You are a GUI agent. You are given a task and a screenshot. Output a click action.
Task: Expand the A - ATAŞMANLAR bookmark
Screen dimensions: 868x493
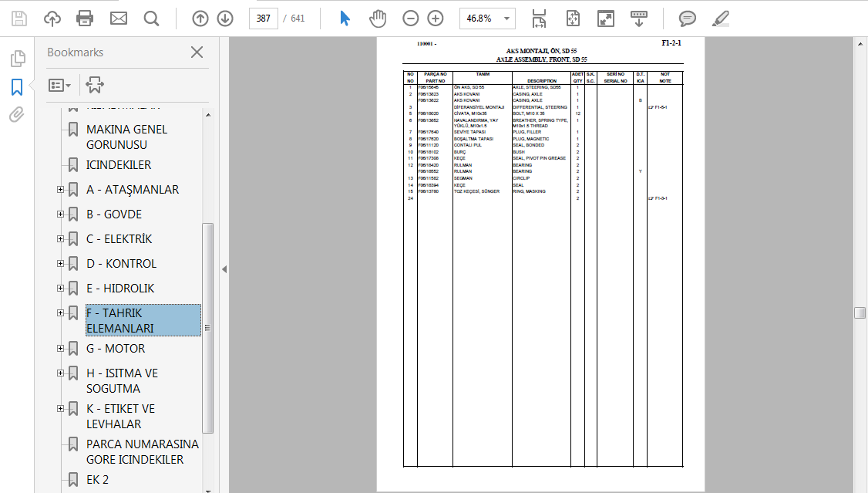60,190
